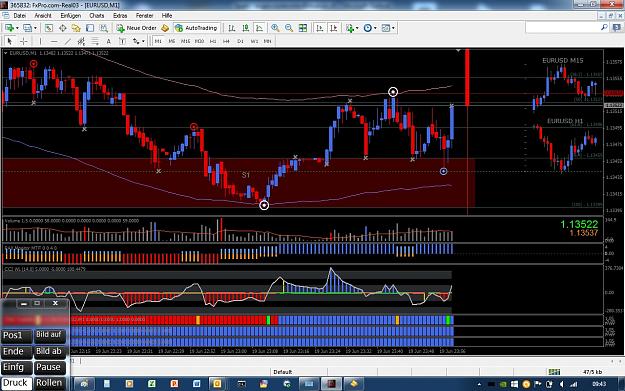Open the chat icon beside the search box
Viewport: 625px width, 391px height.
617,28
